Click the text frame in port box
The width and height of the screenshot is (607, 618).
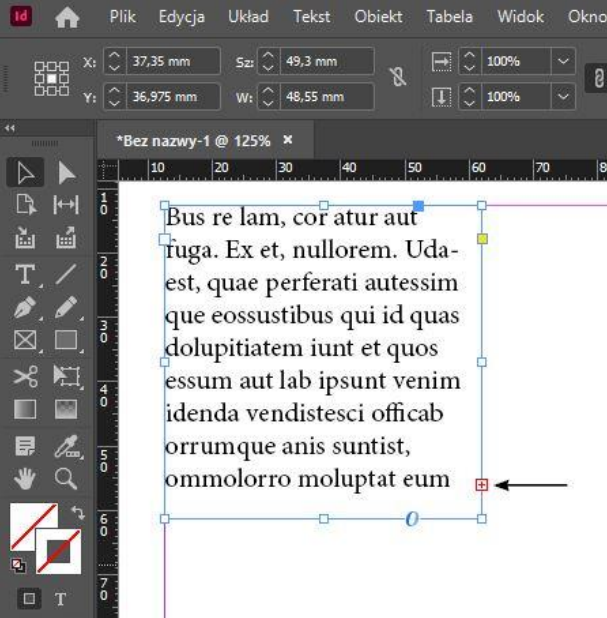(164, 239)
